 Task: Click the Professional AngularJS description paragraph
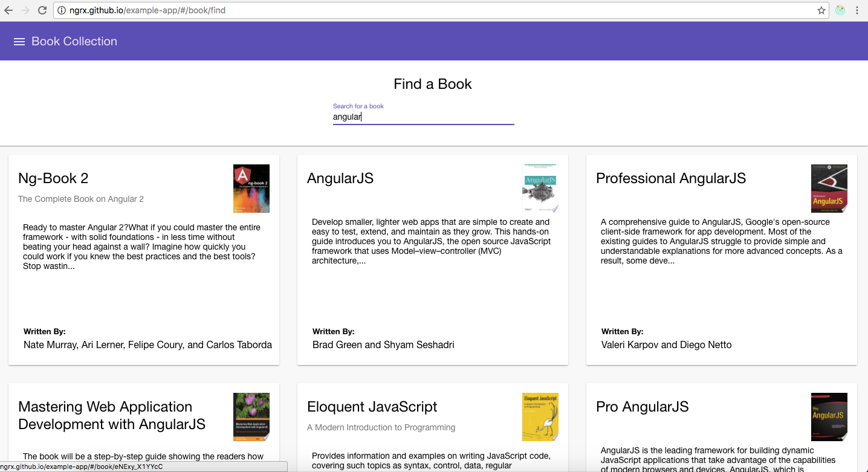point(721,241)
